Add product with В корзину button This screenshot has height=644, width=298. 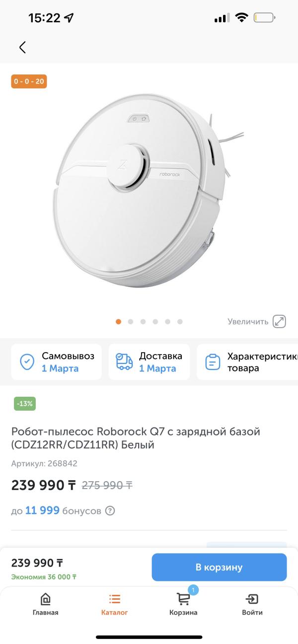pos(219,567)
